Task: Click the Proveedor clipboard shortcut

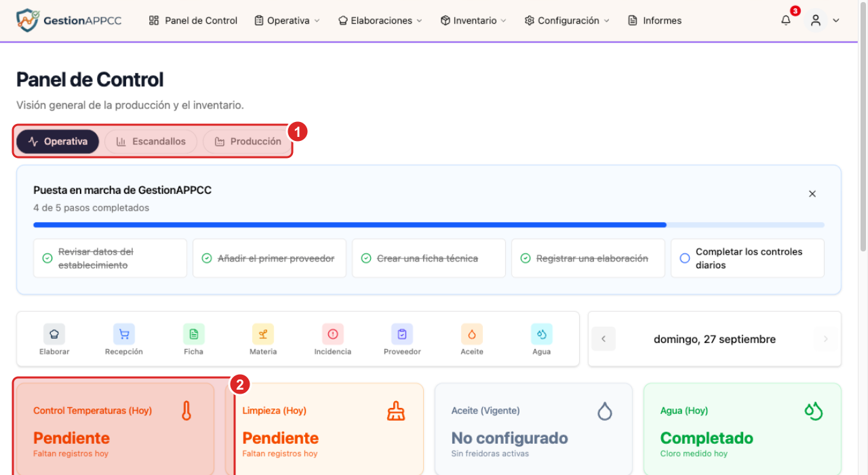Action: tap(402, 334)
